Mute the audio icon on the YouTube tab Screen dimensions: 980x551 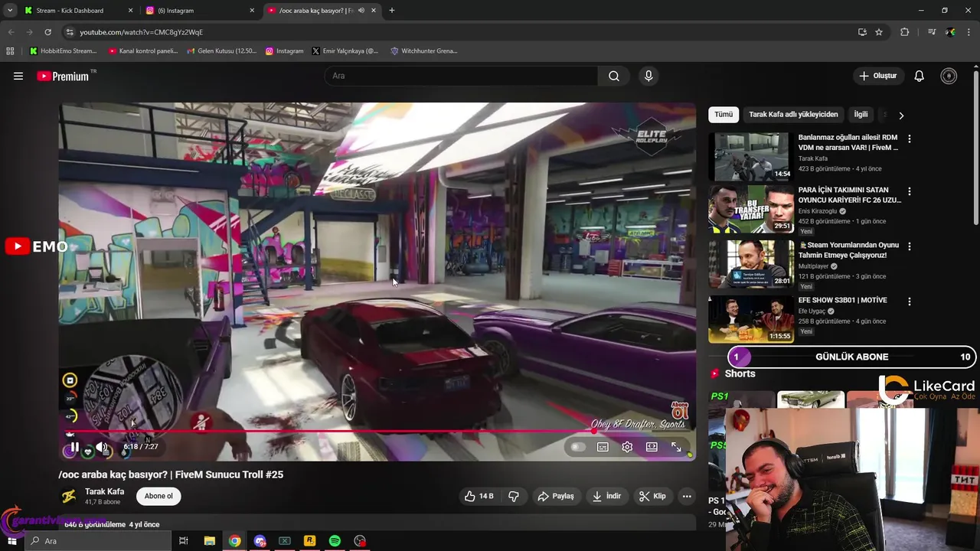pyautogui.click(x=361, y=11)
